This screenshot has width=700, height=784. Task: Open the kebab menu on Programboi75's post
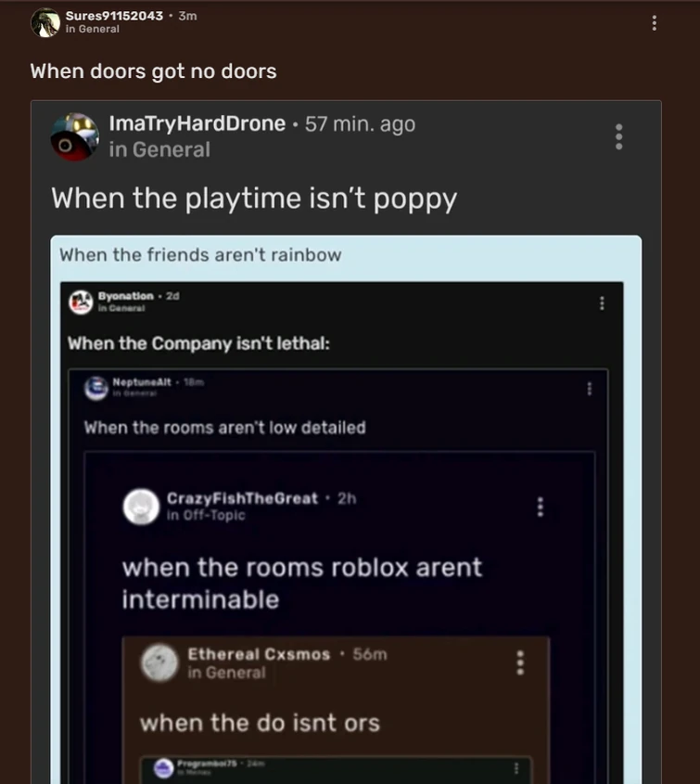click(516, 768)
